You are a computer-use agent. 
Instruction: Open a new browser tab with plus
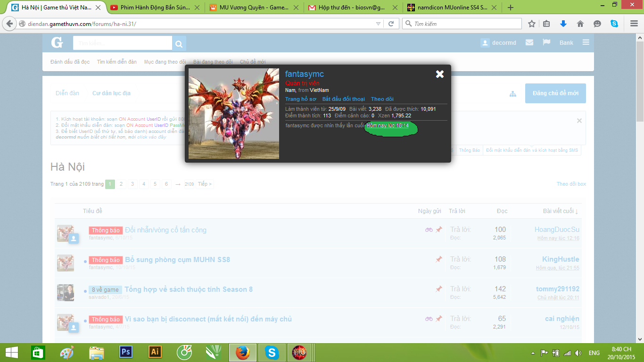click(511, 8)
